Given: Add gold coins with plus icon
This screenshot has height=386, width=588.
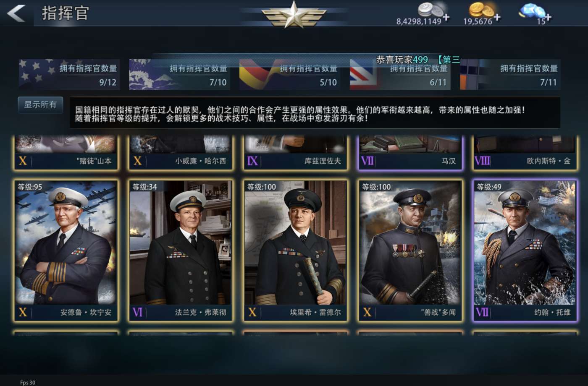Looking at the screenshot, I should 497,17.
